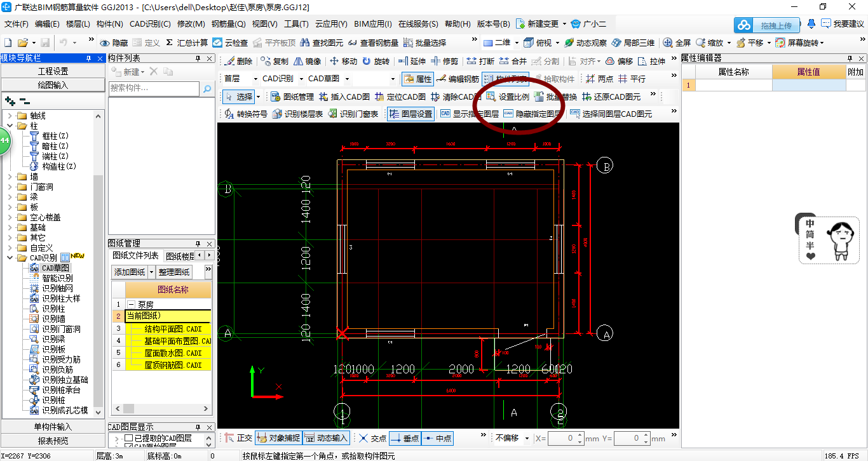Open the 不偏移 offset dropdown
The image size is (868, 461).
[526, 438]
